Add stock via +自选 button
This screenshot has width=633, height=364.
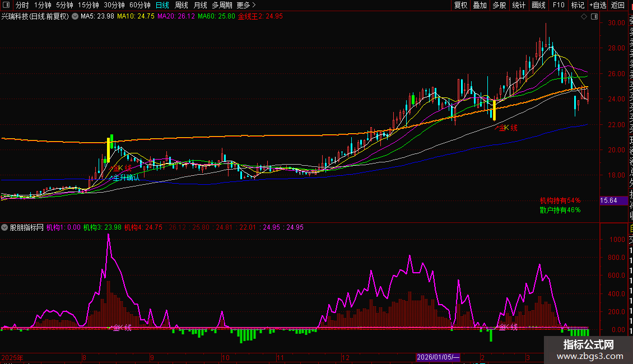pyautogui.click(x=598, y=5)
